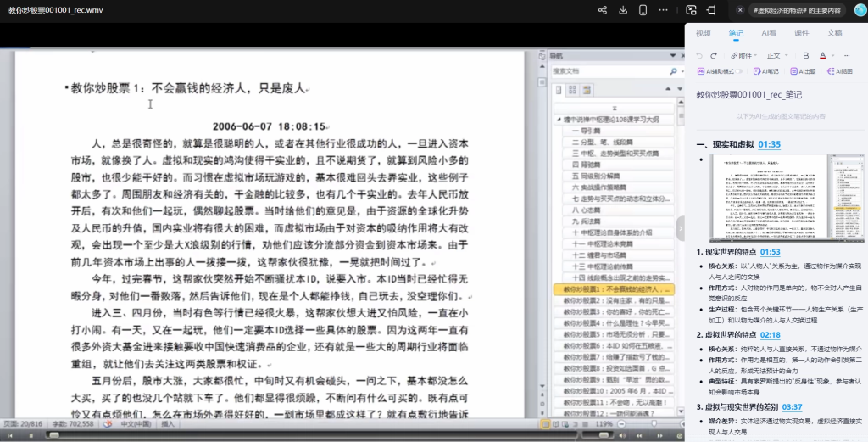868x442 pixels.
Task: Open search options dropdown beside magnifier
Action: click(x=682, y=71)
